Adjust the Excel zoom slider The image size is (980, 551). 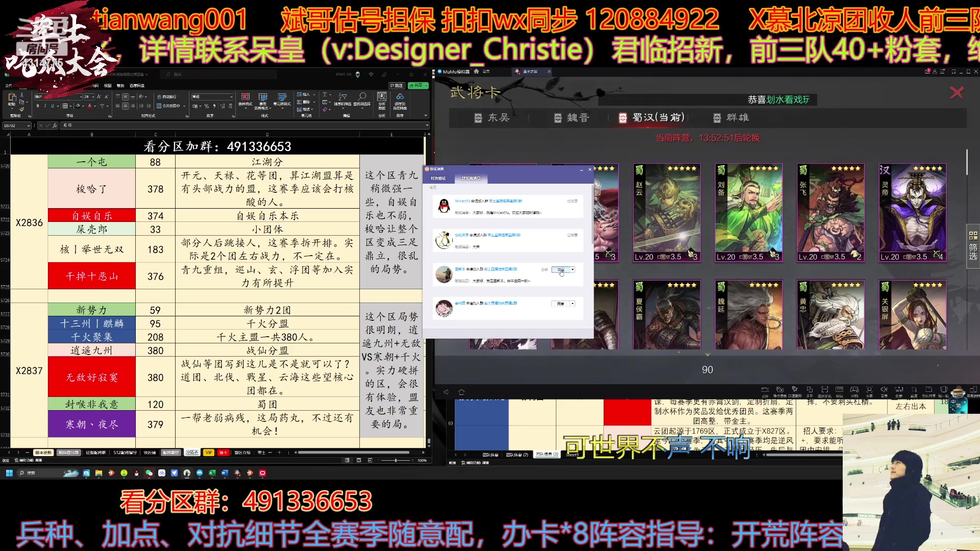pos(396,460)
